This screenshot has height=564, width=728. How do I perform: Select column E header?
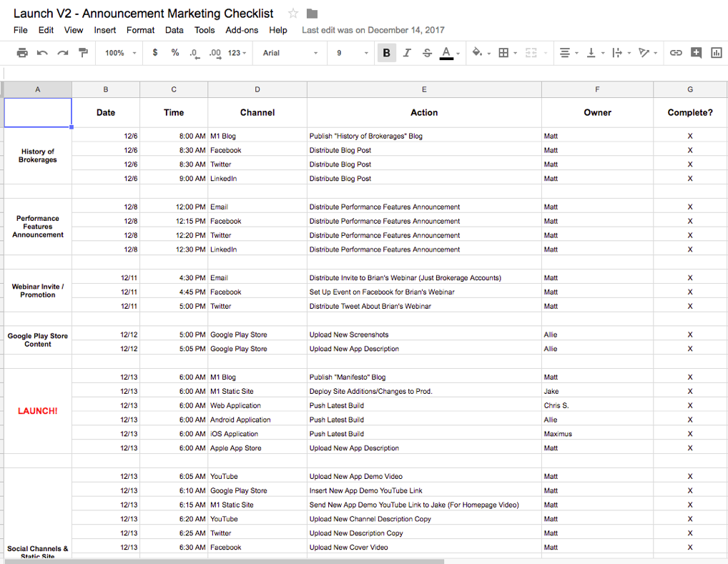tap(424, 89)
